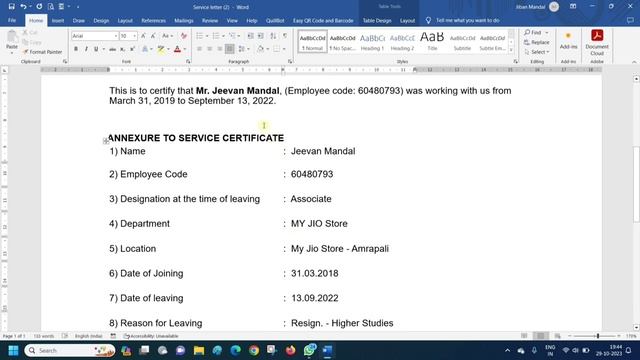Open the shading color dropdown
Viewport: 640px width, 360px height.
(268, 49)
